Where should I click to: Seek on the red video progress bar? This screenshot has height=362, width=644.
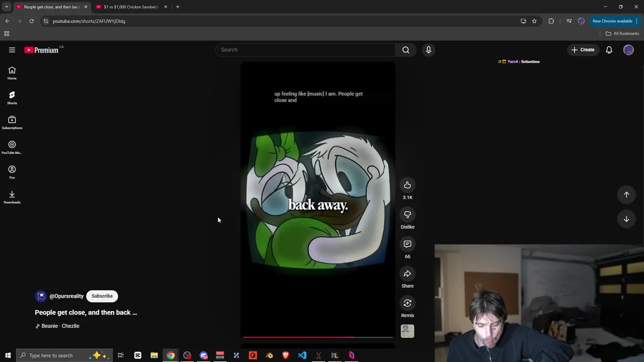point(318,337)
